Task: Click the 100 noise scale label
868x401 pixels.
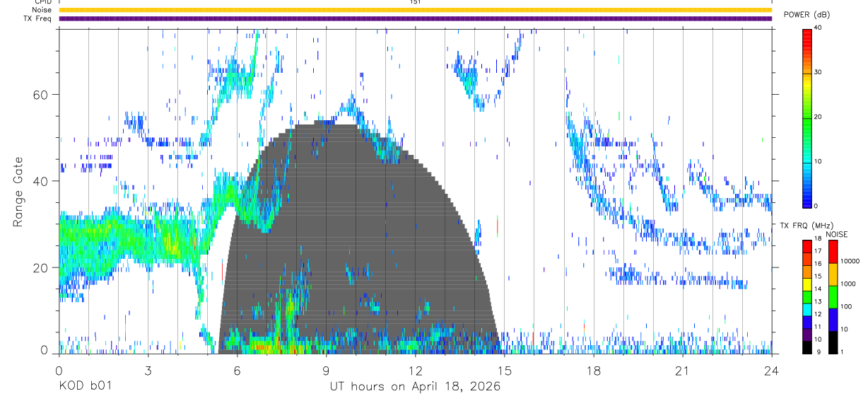Action: [845, 307]
